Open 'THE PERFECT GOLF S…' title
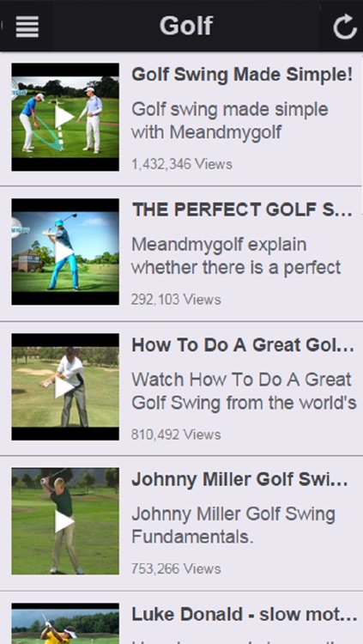 pyautogui.click(x=242, y=210)
